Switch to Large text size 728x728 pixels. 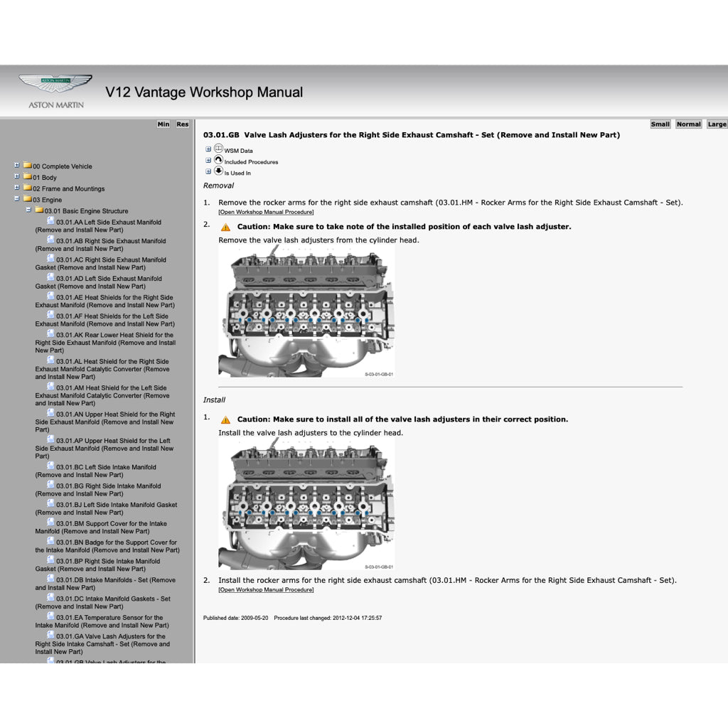[717, 124]
